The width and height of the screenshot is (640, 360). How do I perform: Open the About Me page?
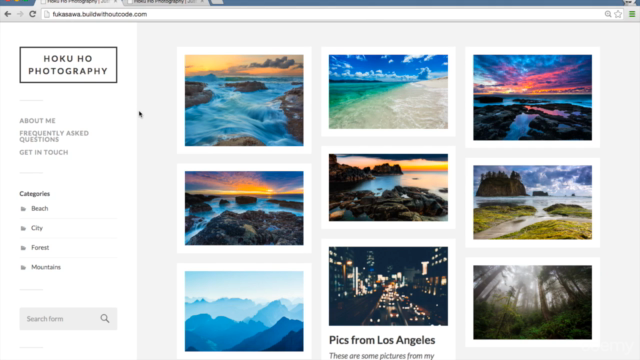point(38,121)
